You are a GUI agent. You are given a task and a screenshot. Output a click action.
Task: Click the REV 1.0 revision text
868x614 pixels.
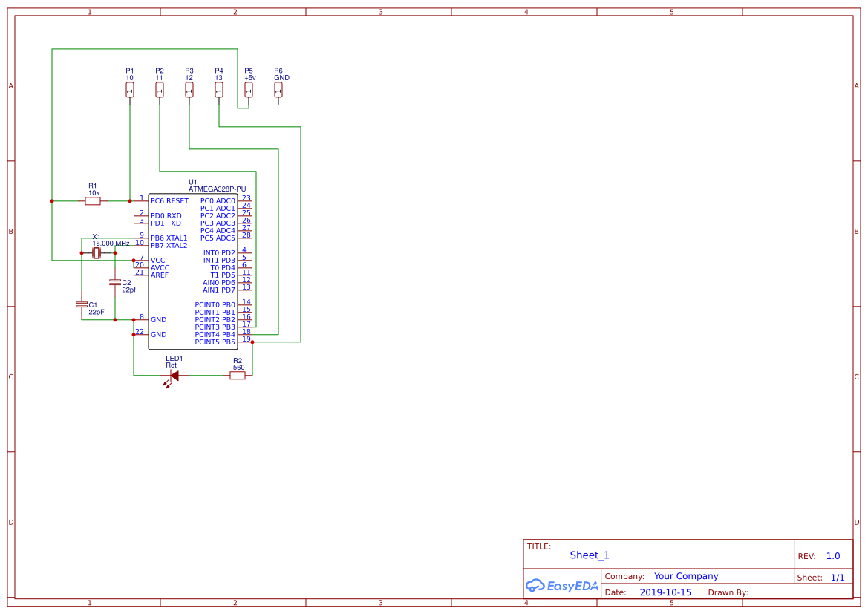pyautogui.click(x=832, y=555)
